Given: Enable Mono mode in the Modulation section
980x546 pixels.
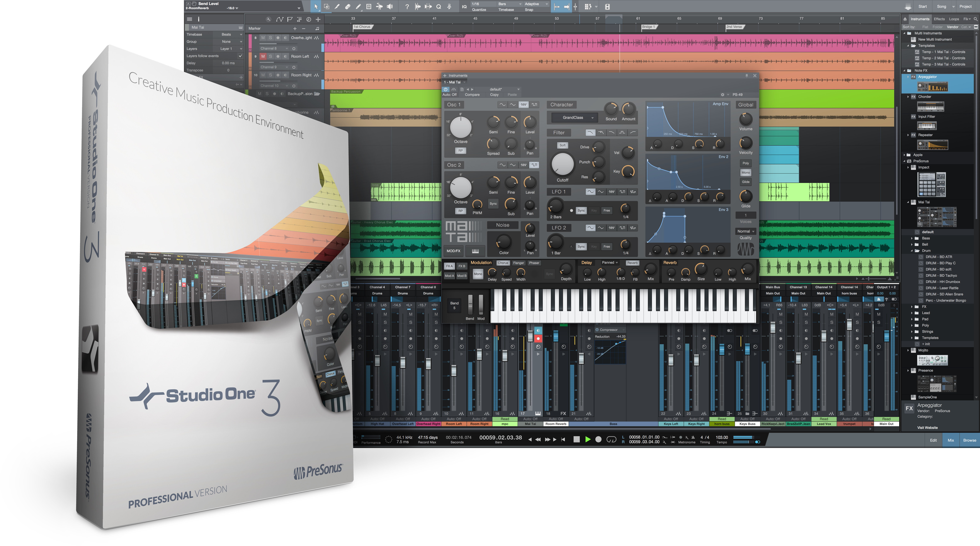Looking at the screenshot, I should tap(477, 274).
